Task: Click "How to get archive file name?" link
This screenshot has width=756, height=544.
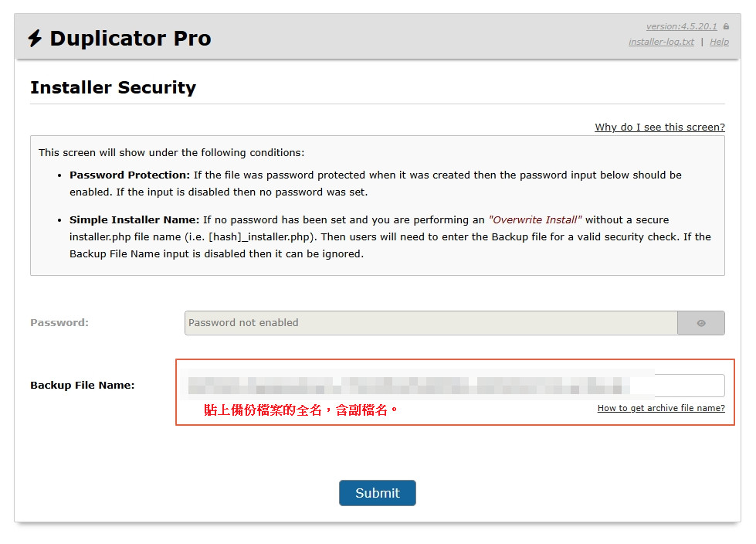Action: click(661, 408)
